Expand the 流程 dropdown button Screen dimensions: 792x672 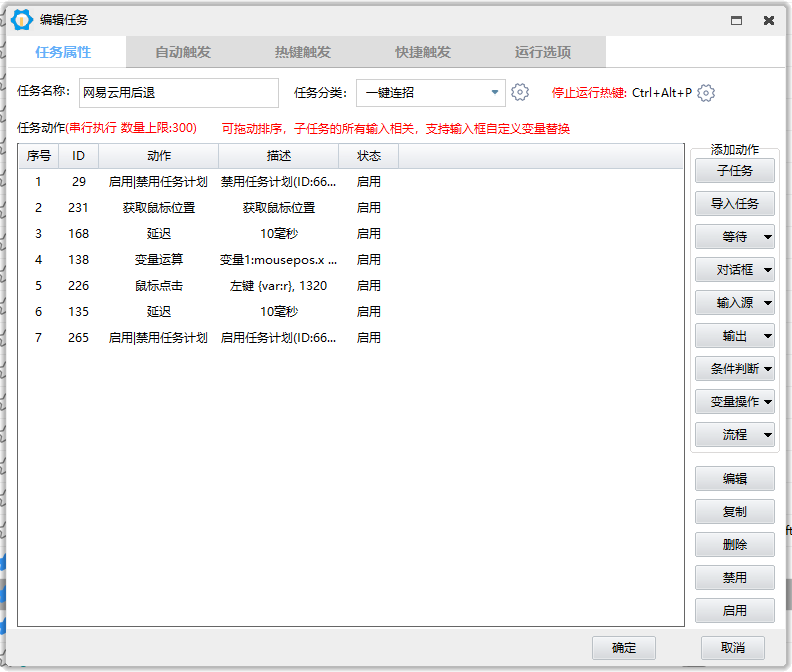(735, 435)
